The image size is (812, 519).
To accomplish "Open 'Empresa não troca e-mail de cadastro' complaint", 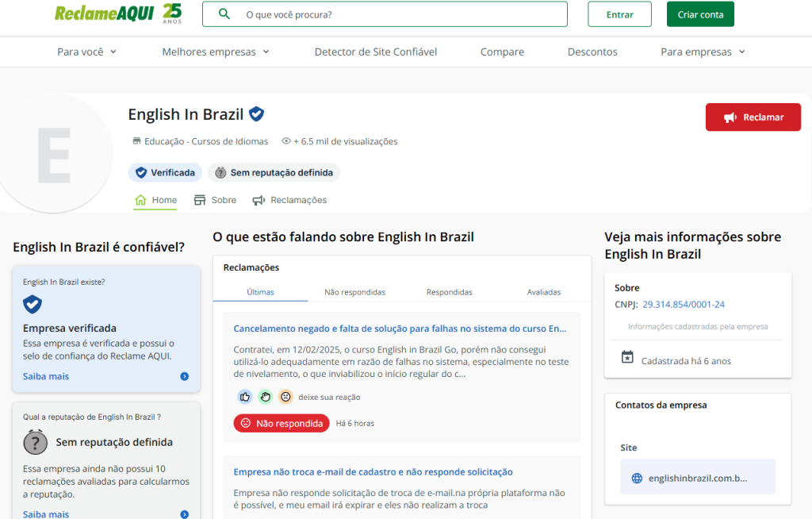I will 373,472.
